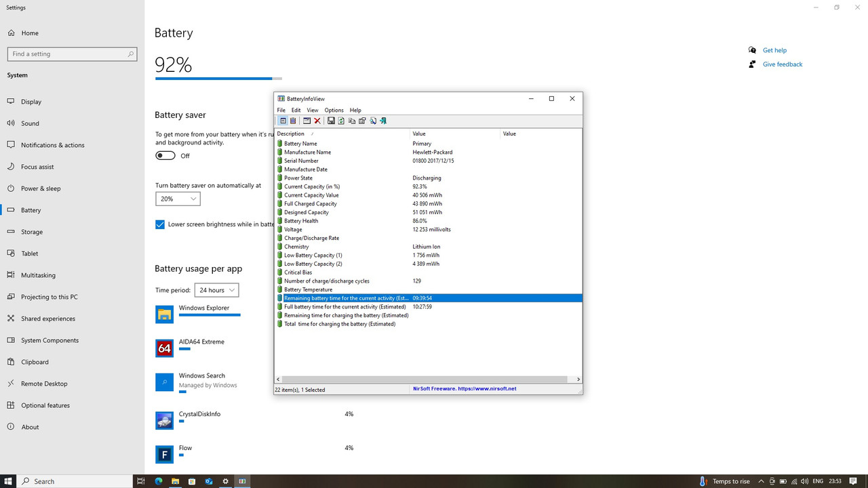
Task: Open the File menu in BatteryInfoView
Action: [x=281, y=110]
